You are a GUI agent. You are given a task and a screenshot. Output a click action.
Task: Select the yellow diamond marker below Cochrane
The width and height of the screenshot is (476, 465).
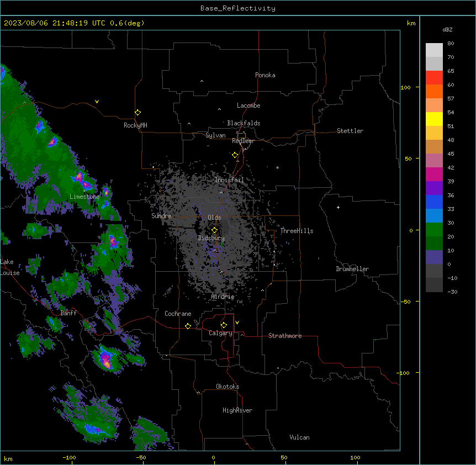[188, 326]
